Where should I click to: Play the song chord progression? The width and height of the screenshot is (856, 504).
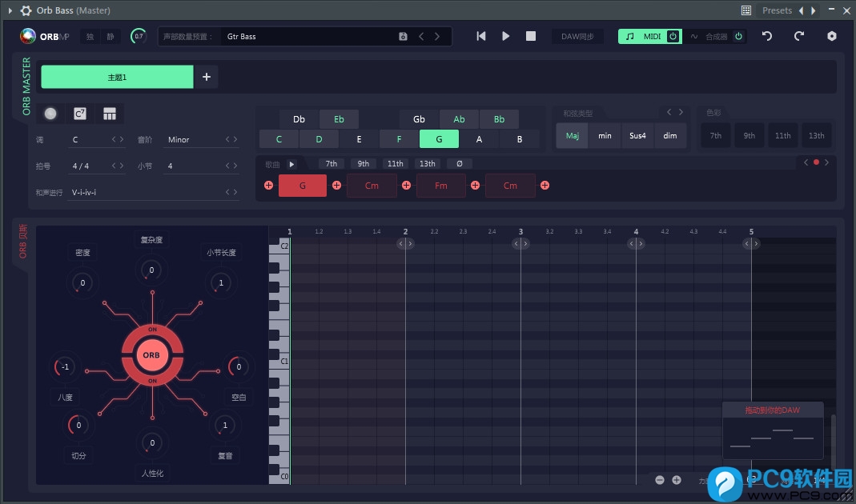coord(292,164)
